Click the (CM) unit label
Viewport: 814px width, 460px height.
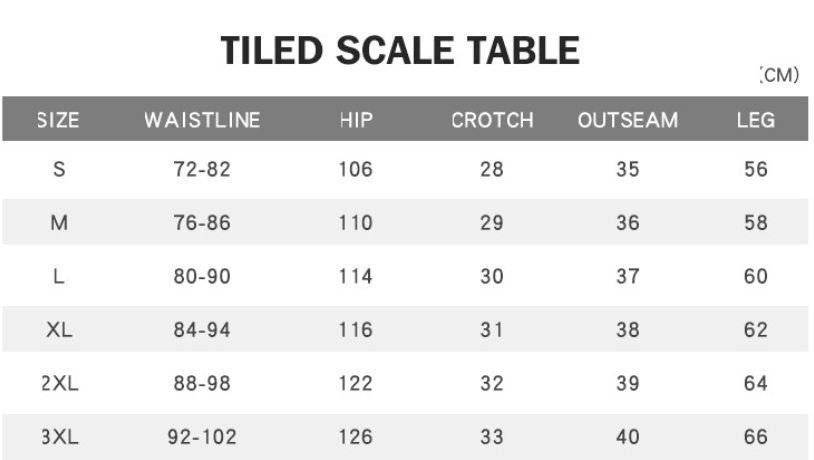point(779,75)
